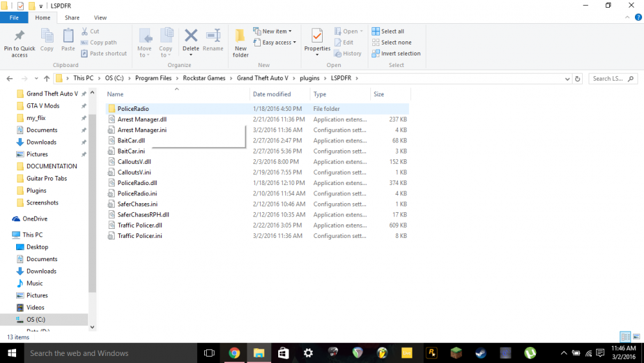Switch to the View tab
The image size is (644, 363).
coord(100,17)
